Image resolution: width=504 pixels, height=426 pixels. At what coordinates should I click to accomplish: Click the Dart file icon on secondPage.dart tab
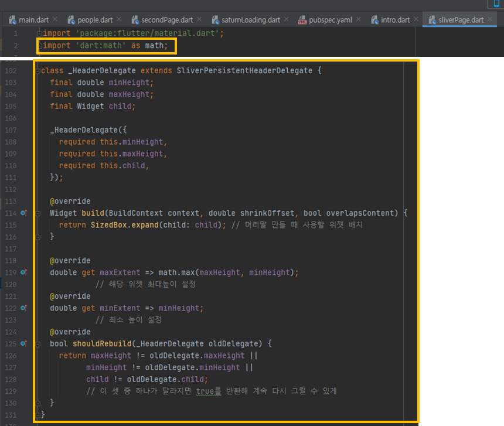[135, 20]
